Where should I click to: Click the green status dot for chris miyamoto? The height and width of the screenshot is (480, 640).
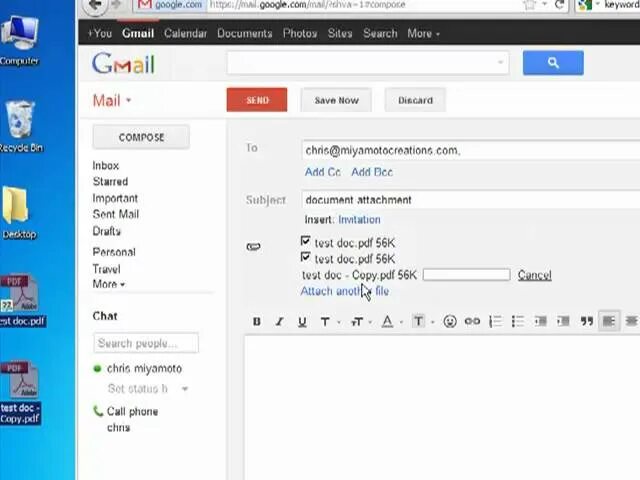(x=97, y=369)
